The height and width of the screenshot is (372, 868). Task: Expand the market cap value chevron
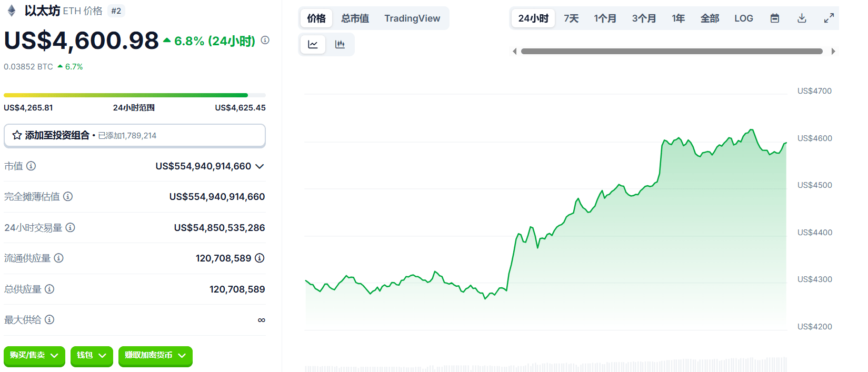pos(260,166)
